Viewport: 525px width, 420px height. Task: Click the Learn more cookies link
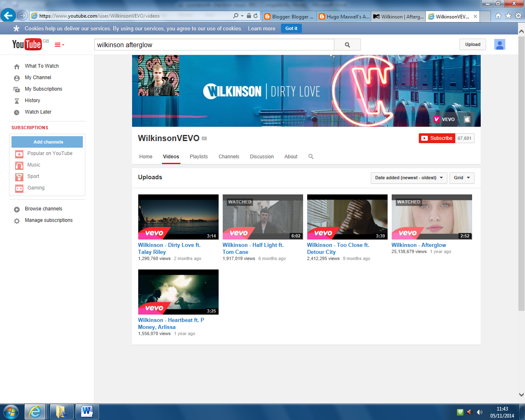click(262, 29)
